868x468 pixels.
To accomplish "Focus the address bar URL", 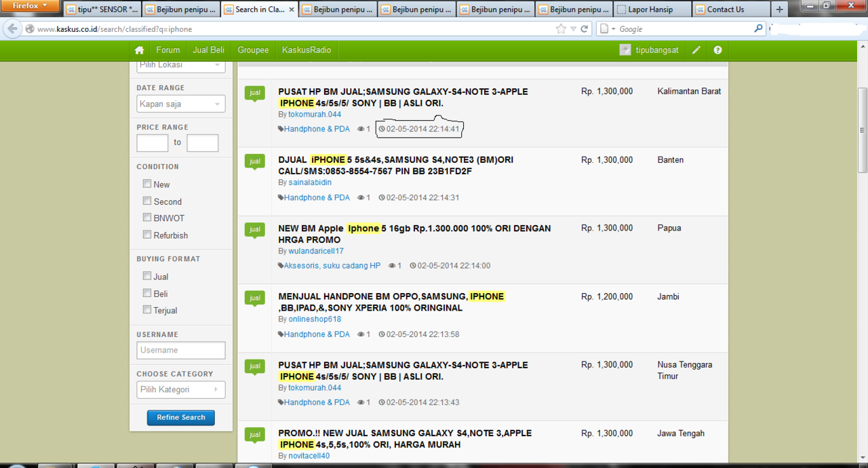I will (x=295, y=29).
